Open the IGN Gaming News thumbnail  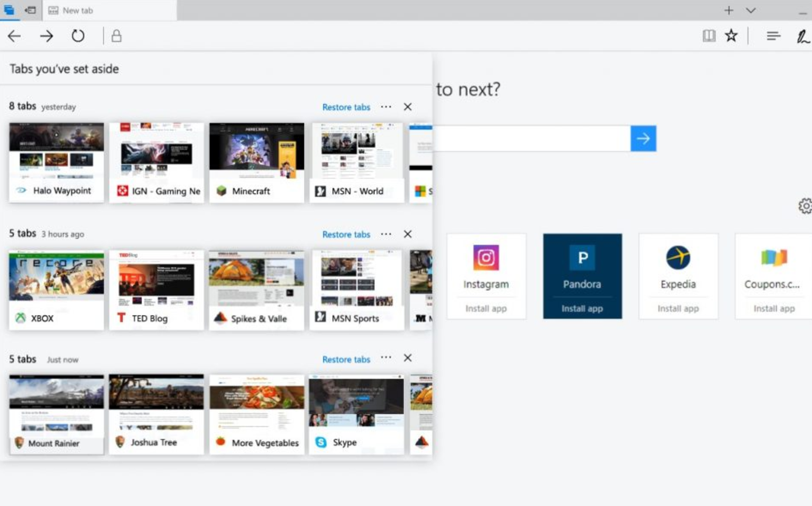(x=156, y=162)
